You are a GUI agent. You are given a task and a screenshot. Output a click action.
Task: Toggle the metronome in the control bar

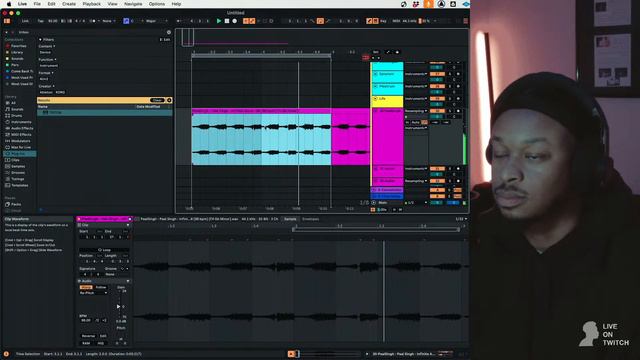pyautogui.click(x=93, y=21)
